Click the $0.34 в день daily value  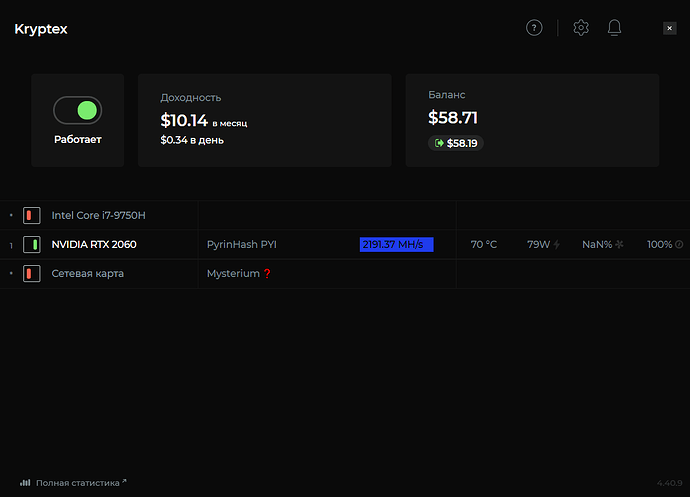click(192, 140)
